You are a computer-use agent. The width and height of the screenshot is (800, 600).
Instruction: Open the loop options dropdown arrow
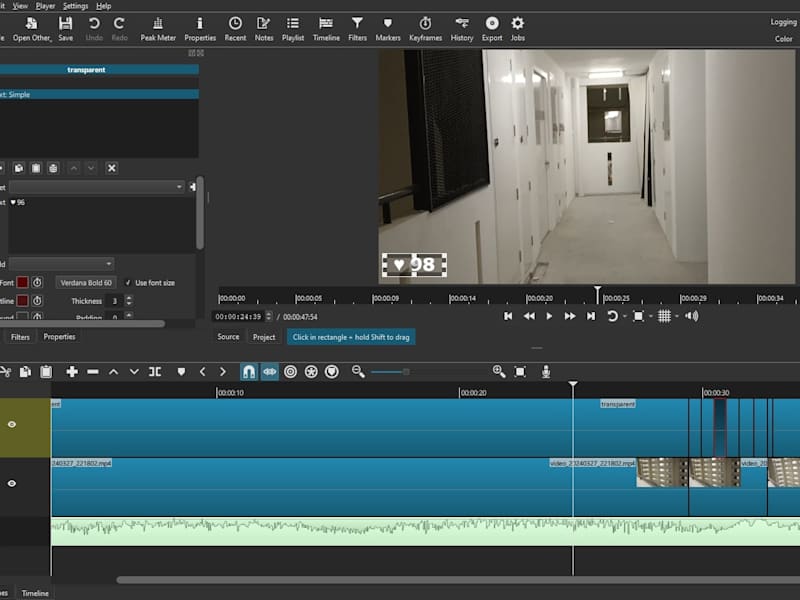coord(624,316)
